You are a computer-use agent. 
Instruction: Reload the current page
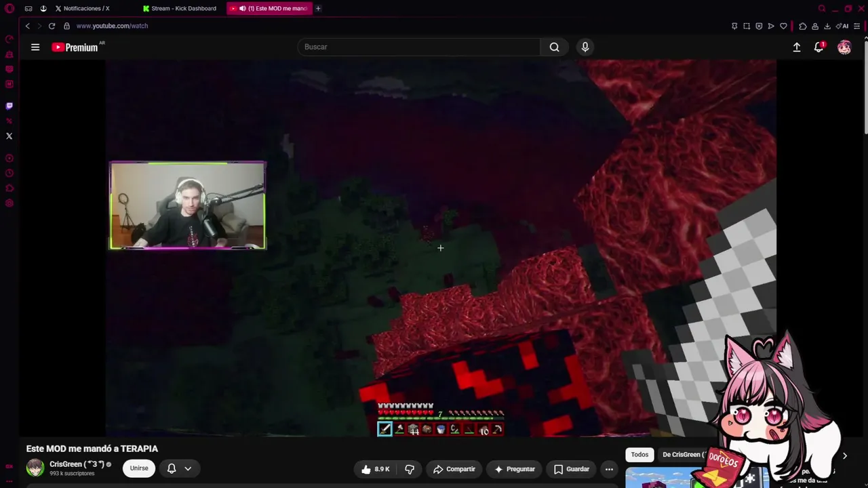coord(52,26)
